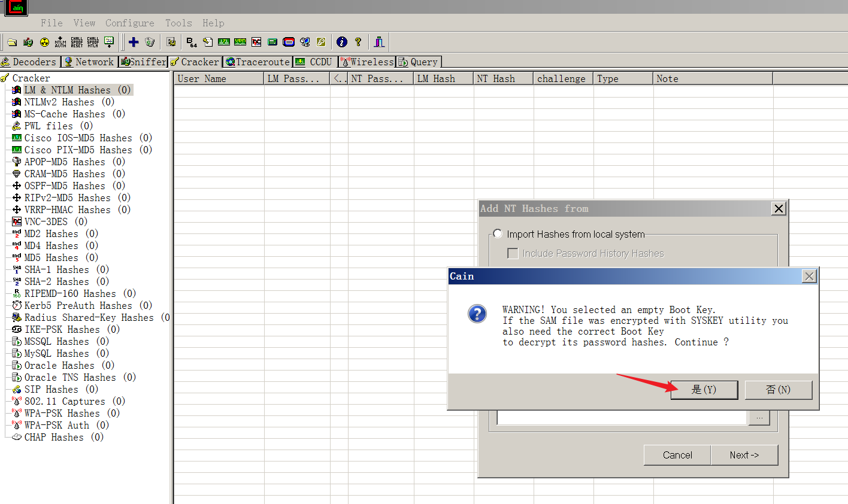Click the blue info About icon
The width and height of the screenshot is (848, 504).
[x=342, y=42]
